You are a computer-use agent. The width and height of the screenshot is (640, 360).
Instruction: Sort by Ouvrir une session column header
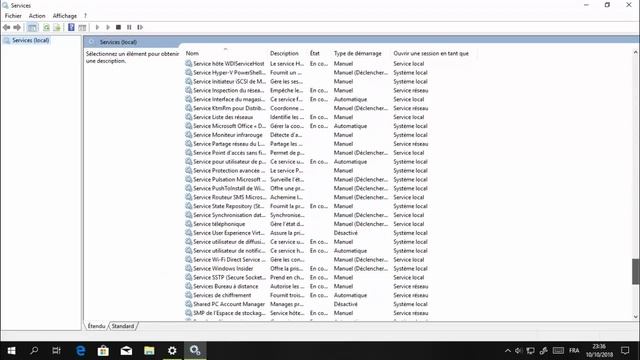pyautogui.click(x=431, y=53)
